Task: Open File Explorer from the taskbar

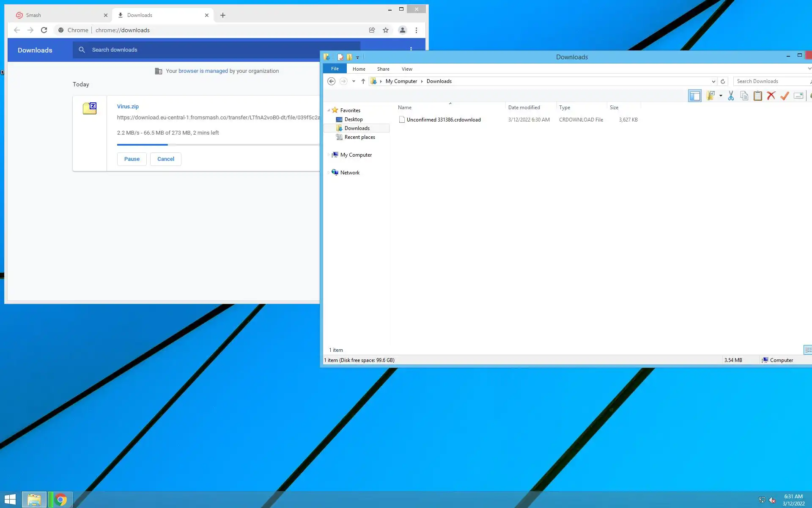Action: (x=34, y=500)
